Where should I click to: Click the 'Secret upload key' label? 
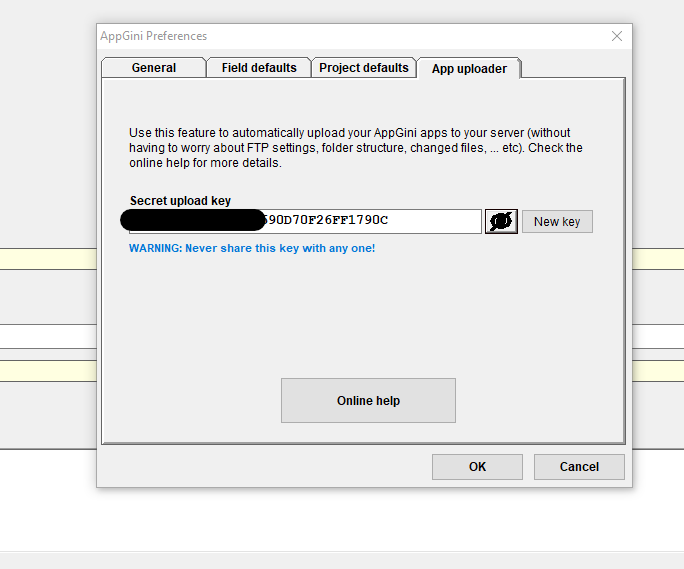(180, 201)
